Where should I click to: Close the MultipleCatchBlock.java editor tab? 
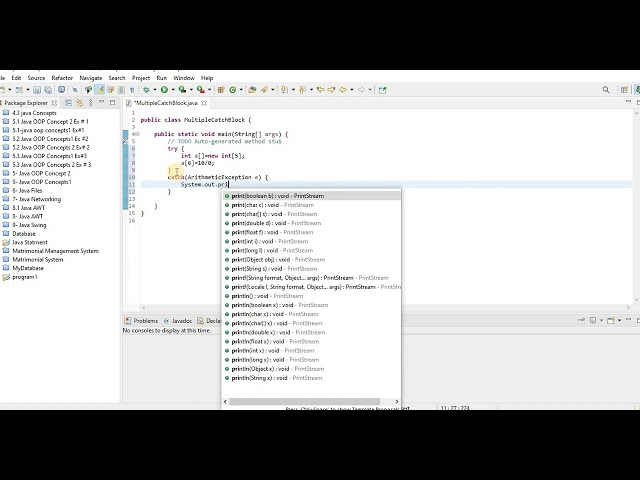pos(204,103)
